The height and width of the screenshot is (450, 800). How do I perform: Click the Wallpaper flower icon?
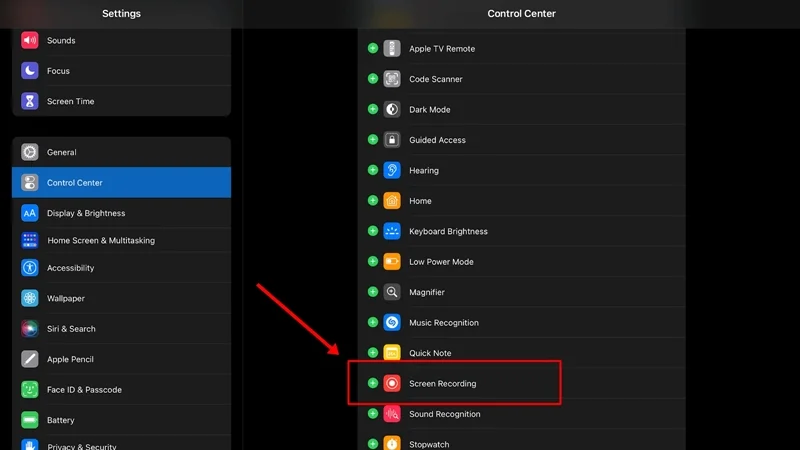(x=30, y=298)
